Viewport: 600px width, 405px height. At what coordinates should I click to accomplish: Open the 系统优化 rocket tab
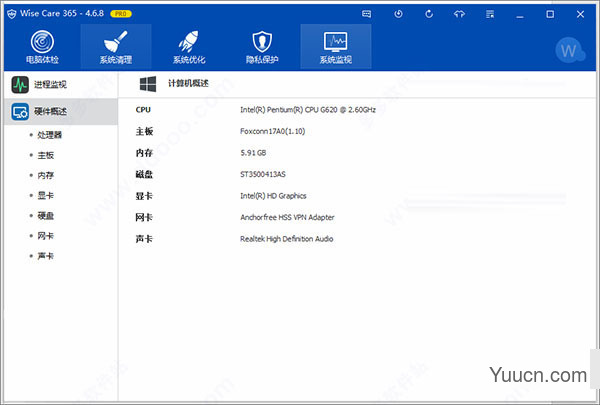pyautogui.click(x=189, y=47)
